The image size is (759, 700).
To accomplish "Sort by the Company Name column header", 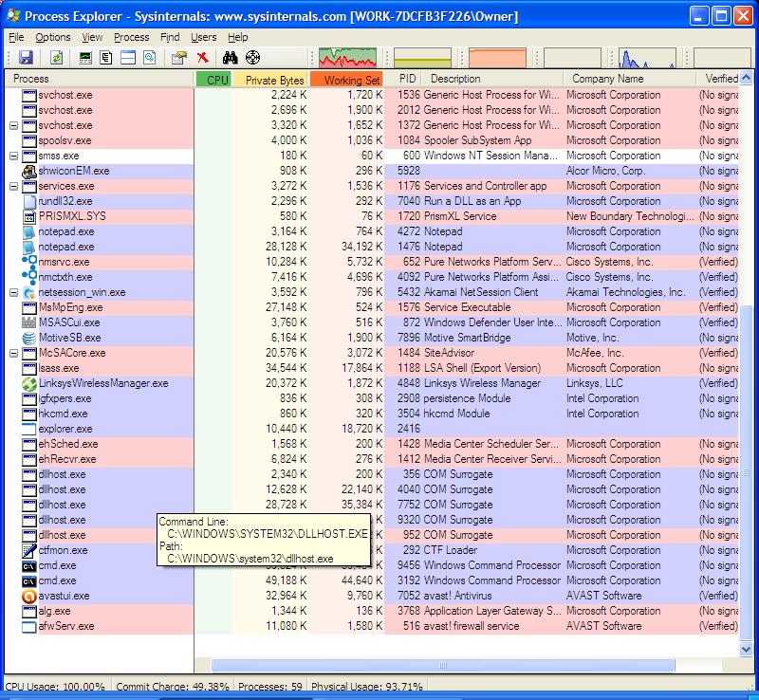I will pyautogui.click(x=629, y=79).
